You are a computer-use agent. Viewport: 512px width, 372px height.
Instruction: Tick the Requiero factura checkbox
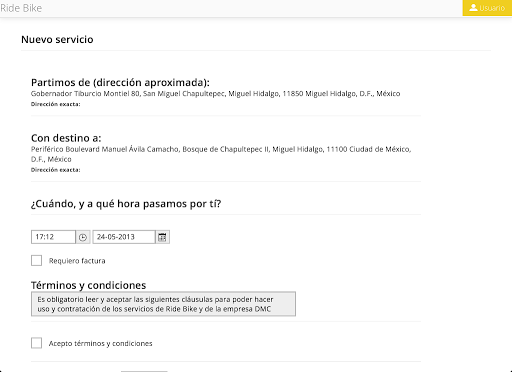pyautogui.click(x=37, y=260)
